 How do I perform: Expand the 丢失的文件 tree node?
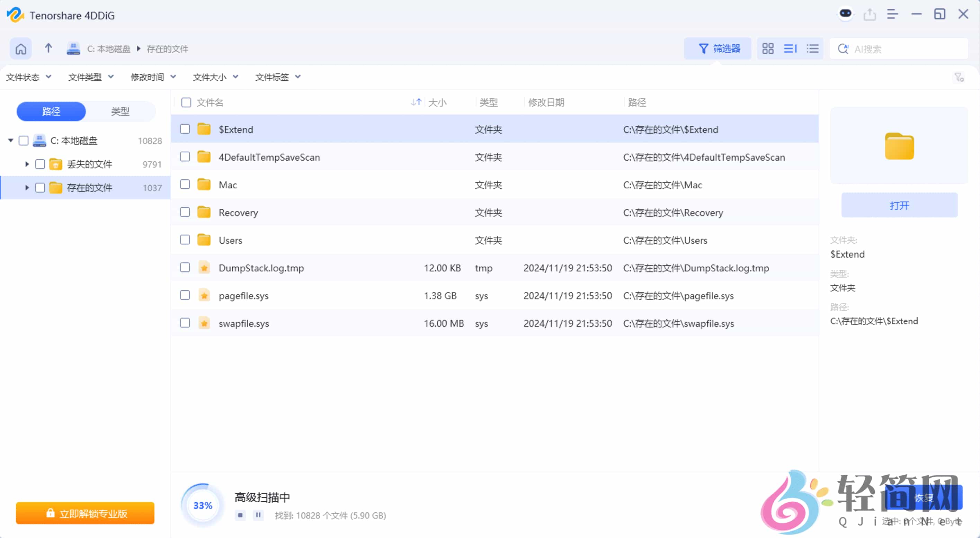27,164
